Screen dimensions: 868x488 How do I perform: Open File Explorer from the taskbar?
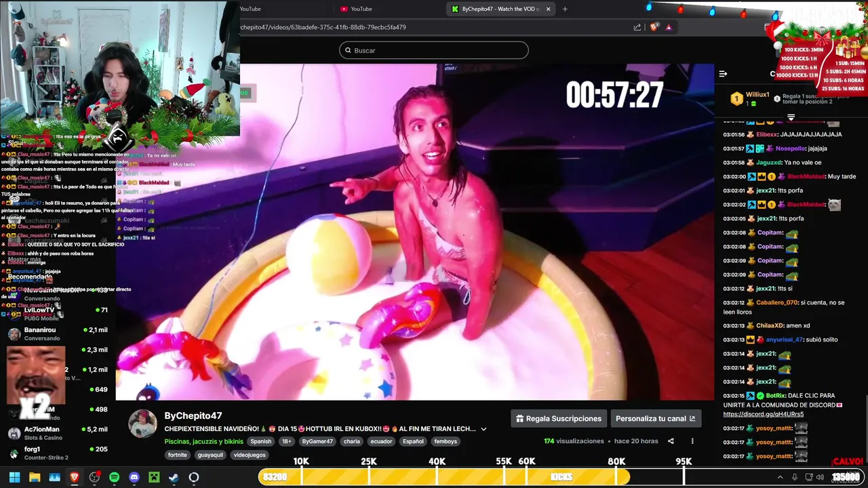coord(35,477)
